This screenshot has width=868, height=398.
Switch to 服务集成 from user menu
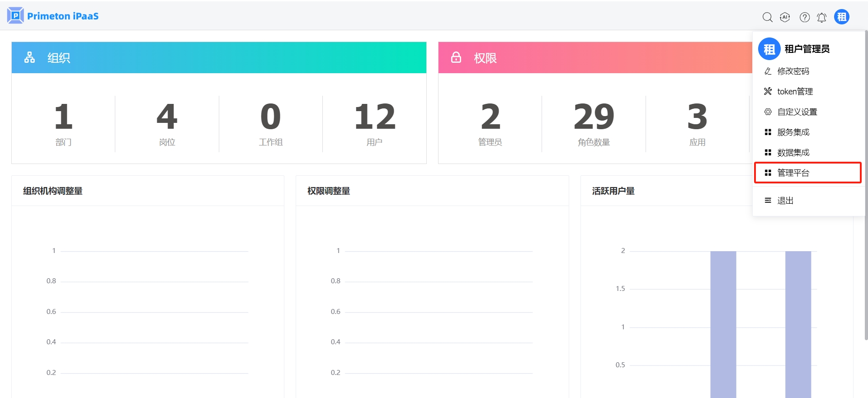793,132
